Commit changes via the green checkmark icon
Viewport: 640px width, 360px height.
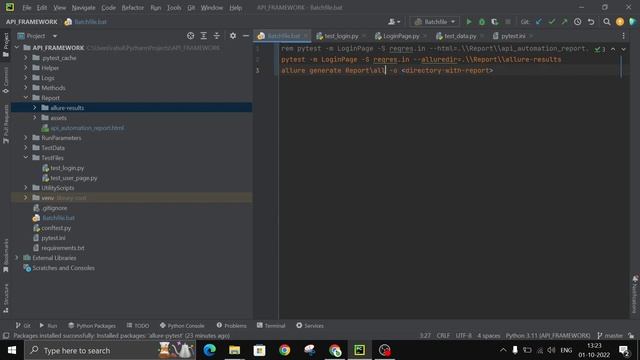pos(552,22)
